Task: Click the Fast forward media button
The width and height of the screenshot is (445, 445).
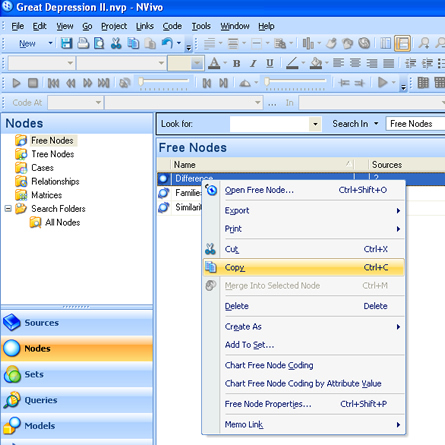Action: 87,83
